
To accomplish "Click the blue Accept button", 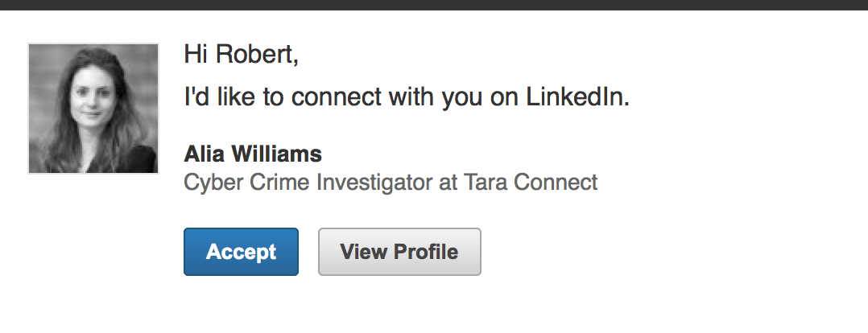I will pyautogui.click(x=241, y=252).
